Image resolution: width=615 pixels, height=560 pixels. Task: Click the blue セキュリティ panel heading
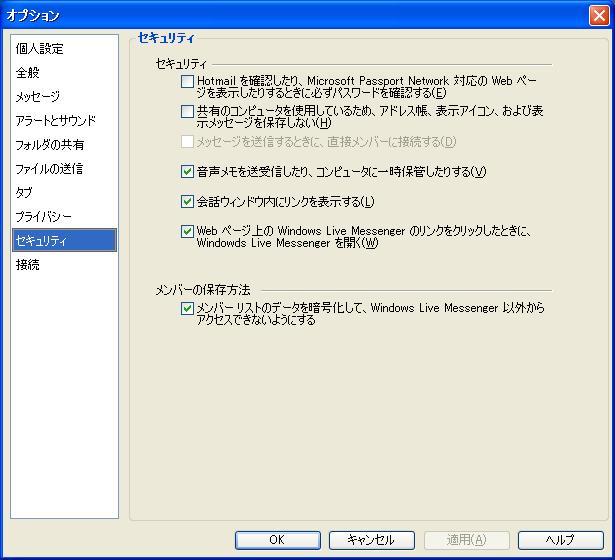(x=166, y=38)
